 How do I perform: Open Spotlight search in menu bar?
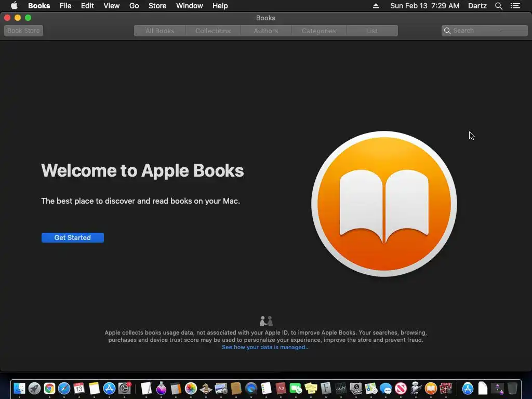pos(498,6)
